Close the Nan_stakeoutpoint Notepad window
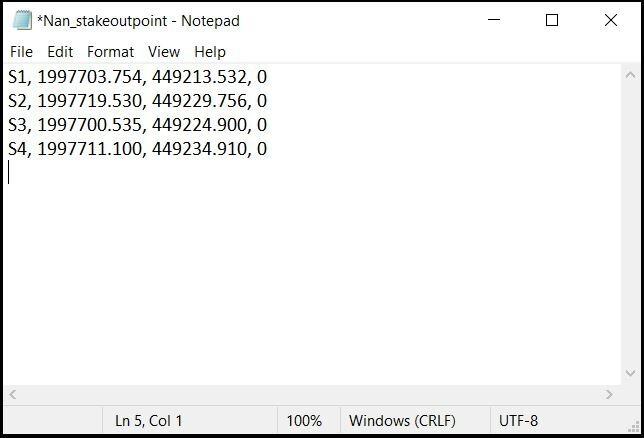Screen dimensions: 644x438 (611, 20)
